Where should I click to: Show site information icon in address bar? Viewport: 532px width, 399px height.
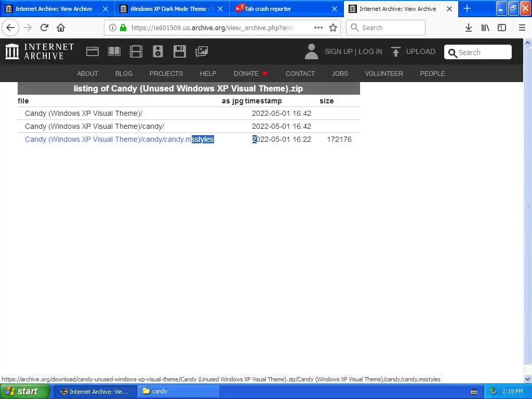coord(113,28)
